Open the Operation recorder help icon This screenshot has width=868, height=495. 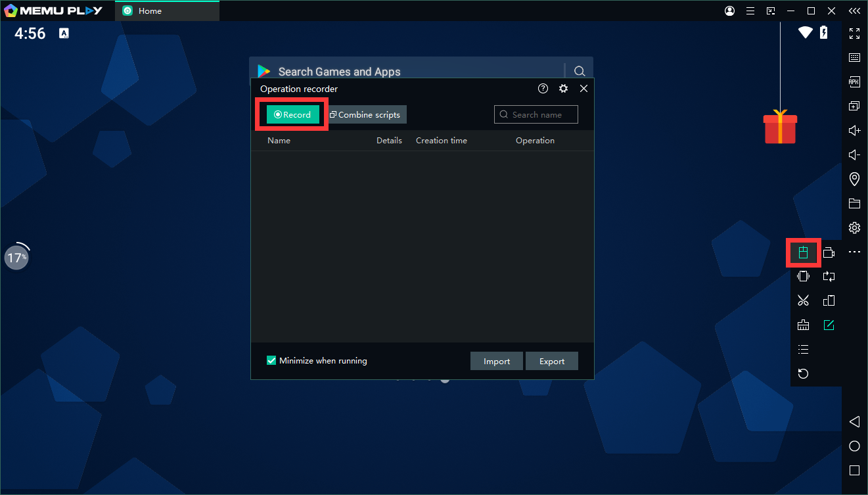coord(543,89)
